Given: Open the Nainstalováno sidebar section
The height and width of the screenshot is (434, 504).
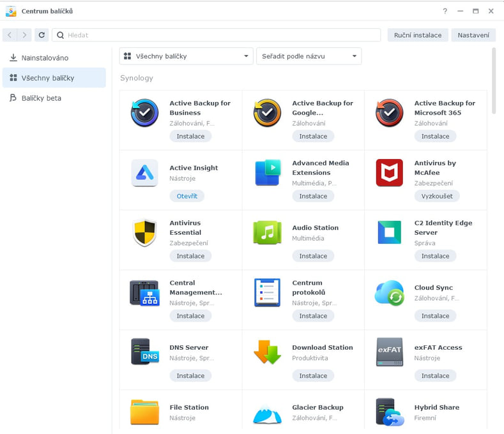Looking at the screenshot, I should pos(54,58).
